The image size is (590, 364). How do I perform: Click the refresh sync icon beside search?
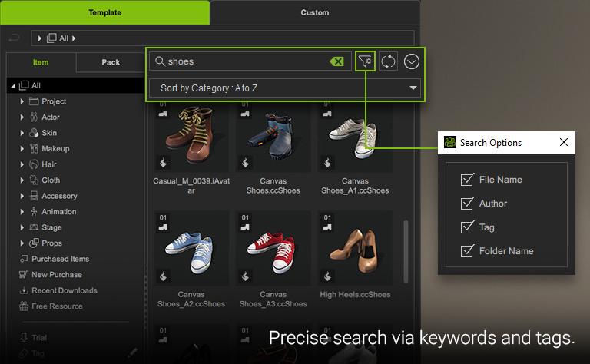point(389,61)
